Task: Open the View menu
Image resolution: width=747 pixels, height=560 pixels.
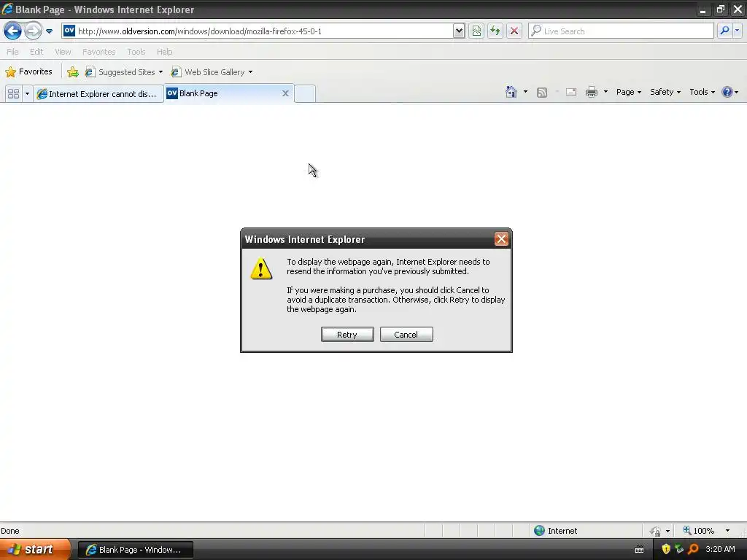Action: (63, 52)
